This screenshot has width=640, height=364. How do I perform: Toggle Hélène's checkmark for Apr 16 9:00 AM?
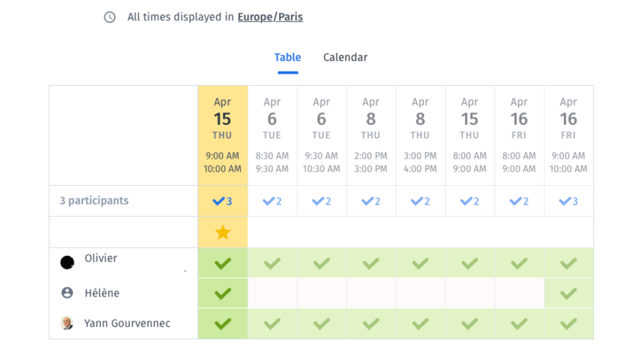(568, 293)
